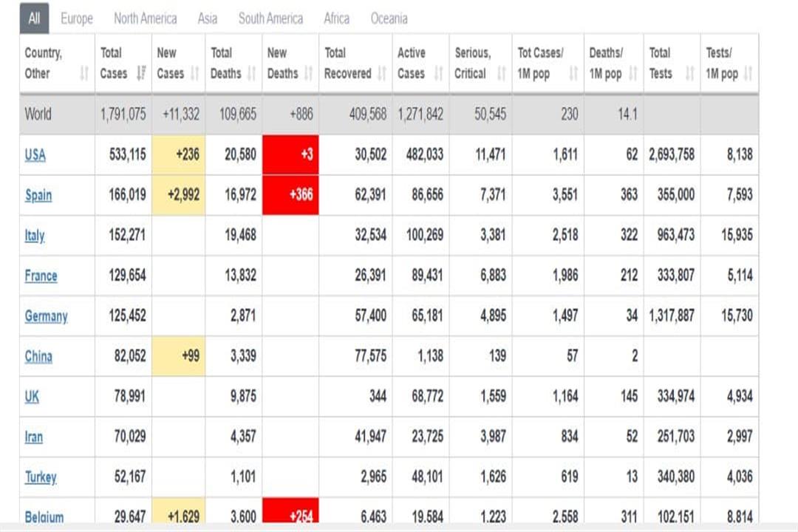The width and height of the screenshot is (798, 532).
Task: Click the New Cases column sort arrows
Action: click(x=196, y=74)
